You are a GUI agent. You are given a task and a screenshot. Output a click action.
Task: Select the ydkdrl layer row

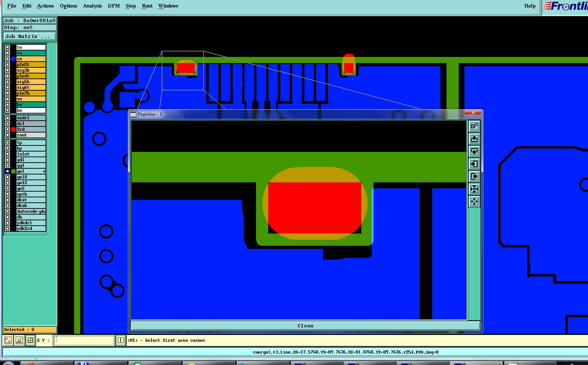31,223
